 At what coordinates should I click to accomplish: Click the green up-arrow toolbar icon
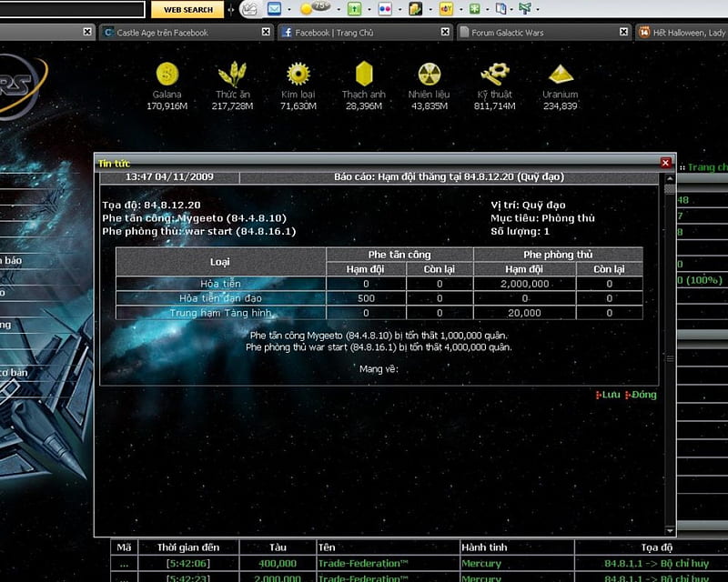coord(354,9)
